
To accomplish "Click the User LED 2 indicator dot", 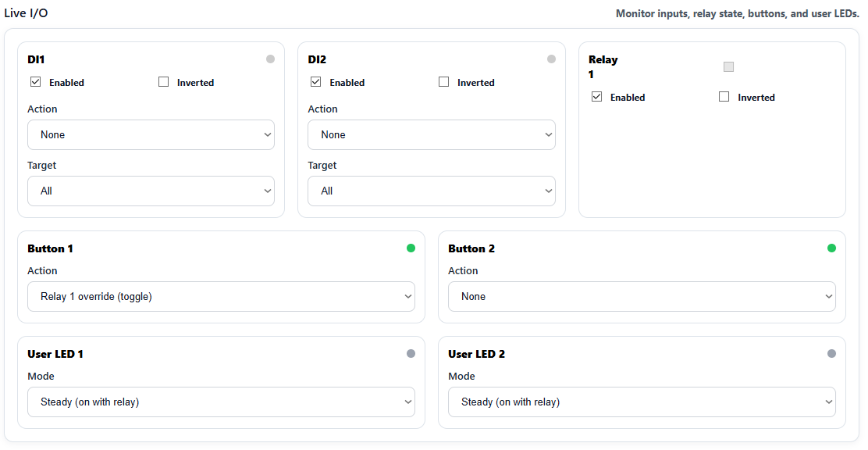I will [x=831, y=353].
